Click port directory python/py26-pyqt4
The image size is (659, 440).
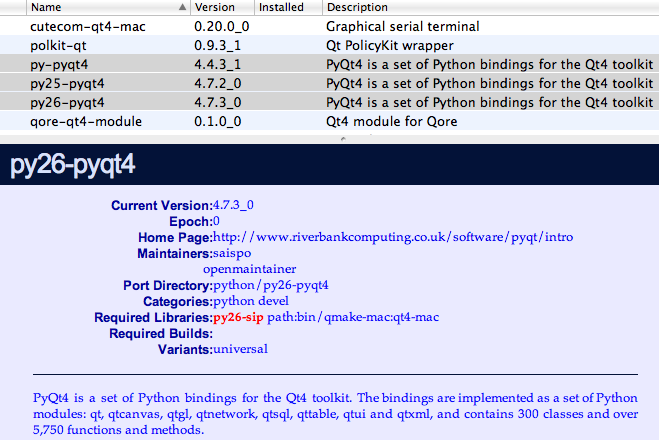271,285
